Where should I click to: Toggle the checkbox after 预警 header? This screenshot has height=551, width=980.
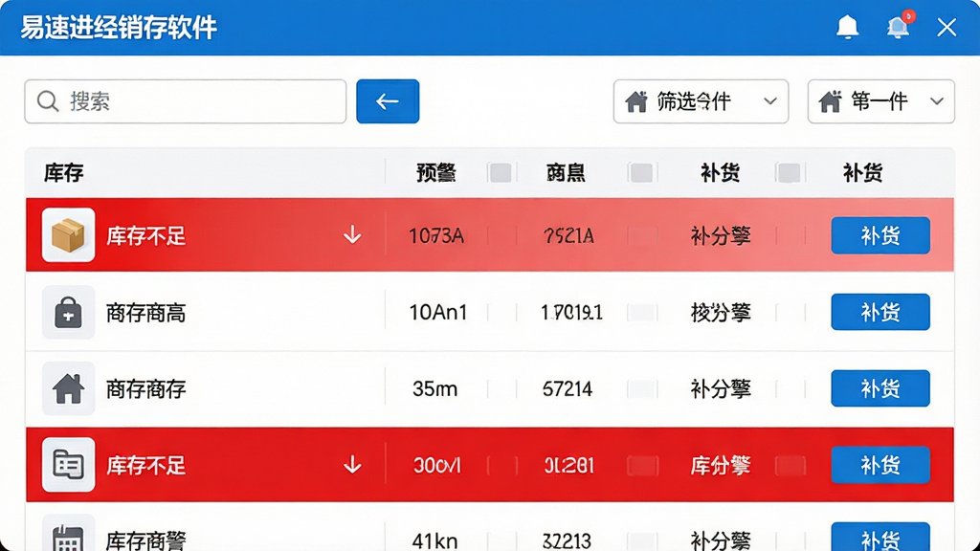point(501,172)
